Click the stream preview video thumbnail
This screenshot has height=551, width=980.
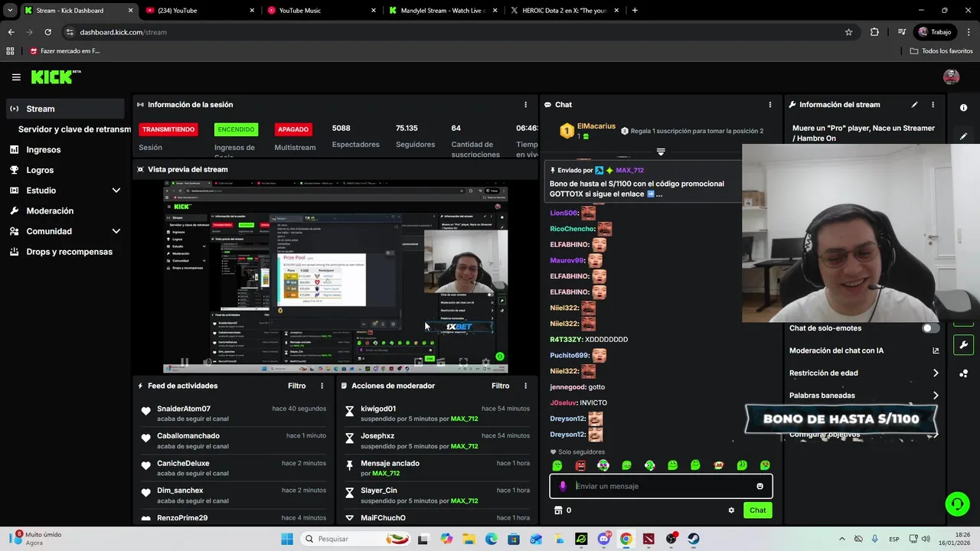335,276
